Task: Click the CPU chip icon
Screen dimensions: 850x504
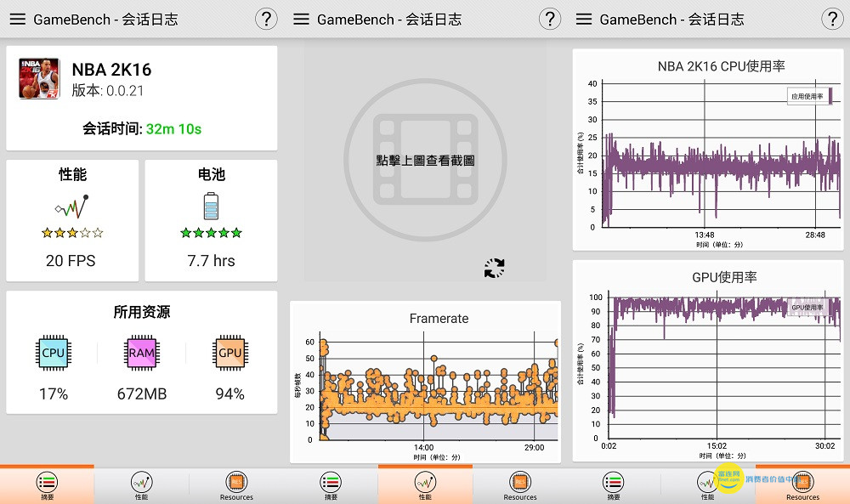Action: [x=53, y=353]
